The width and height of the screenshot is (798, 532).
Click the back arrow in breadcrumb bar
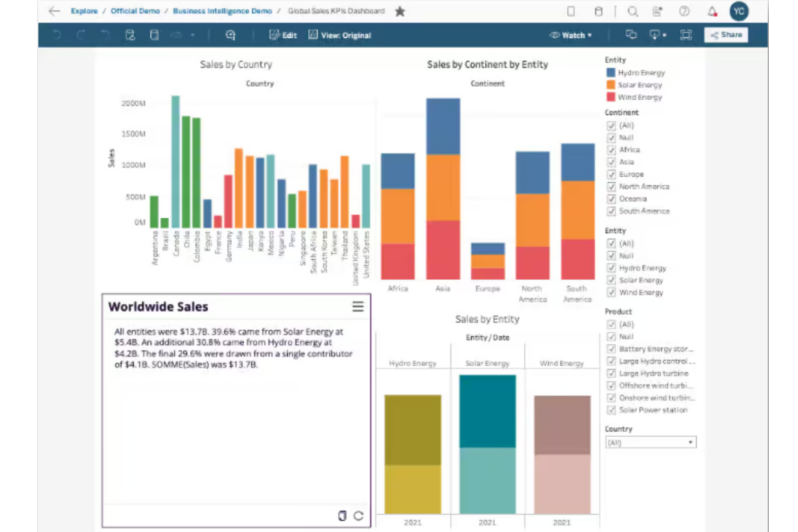pyautogui.click(x=54, y=11)
